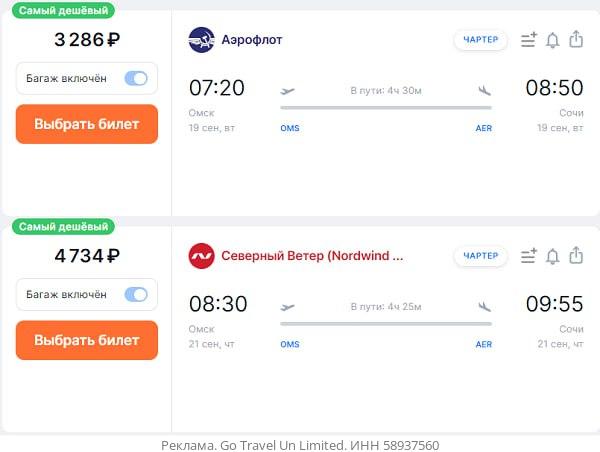Image resolution: width=600 pixels, height=452 pixels.
Task: Click the Aeroflot airline logo
Action: pyautogui.click(x=201, y=40)
